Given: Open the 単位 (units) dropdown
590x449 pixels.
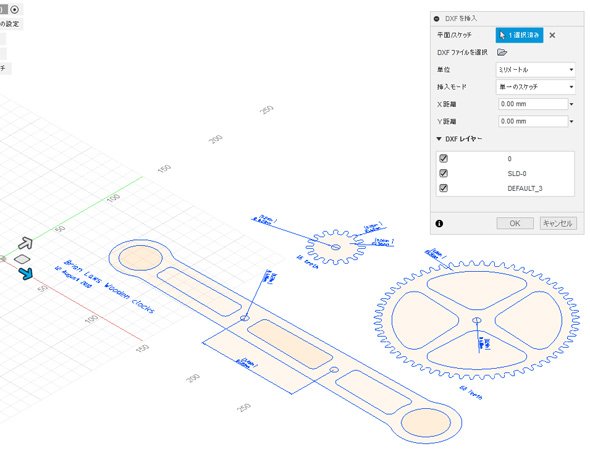Looking at the screenshot, I should point(536,70).
